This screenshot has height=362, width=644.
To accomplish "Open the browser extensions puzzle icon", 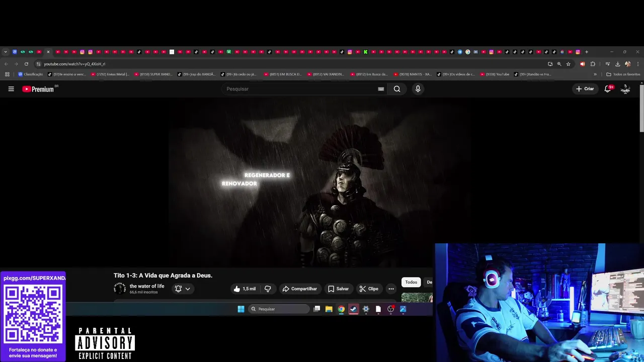I will coord(593,64).
